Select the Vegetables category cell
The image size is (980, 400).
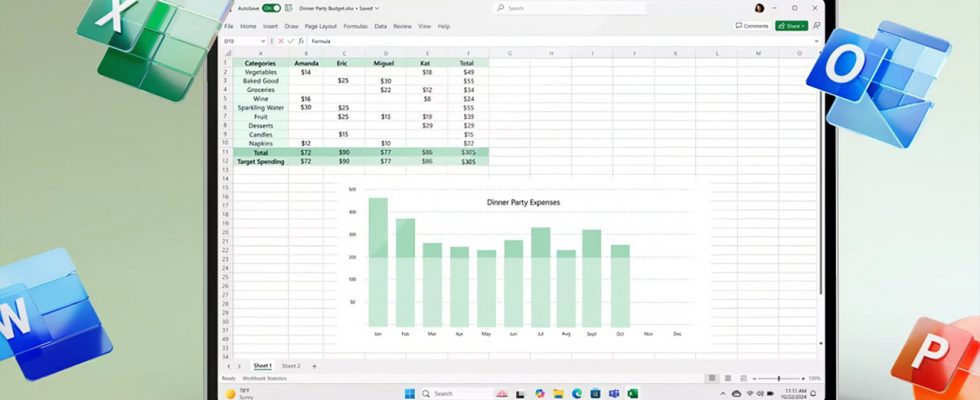coord(260,72)
